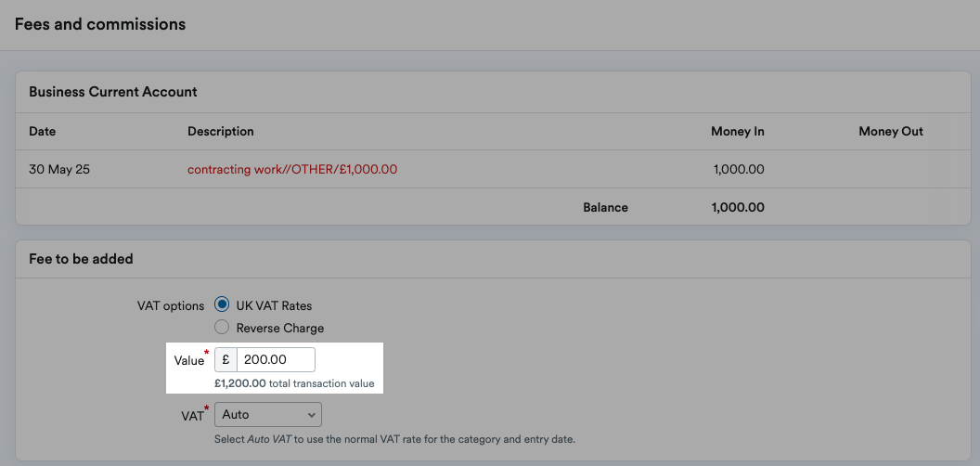Click the Select Auto VAT help text
This screenshot has height=466, width=980.
pos(394,439)
